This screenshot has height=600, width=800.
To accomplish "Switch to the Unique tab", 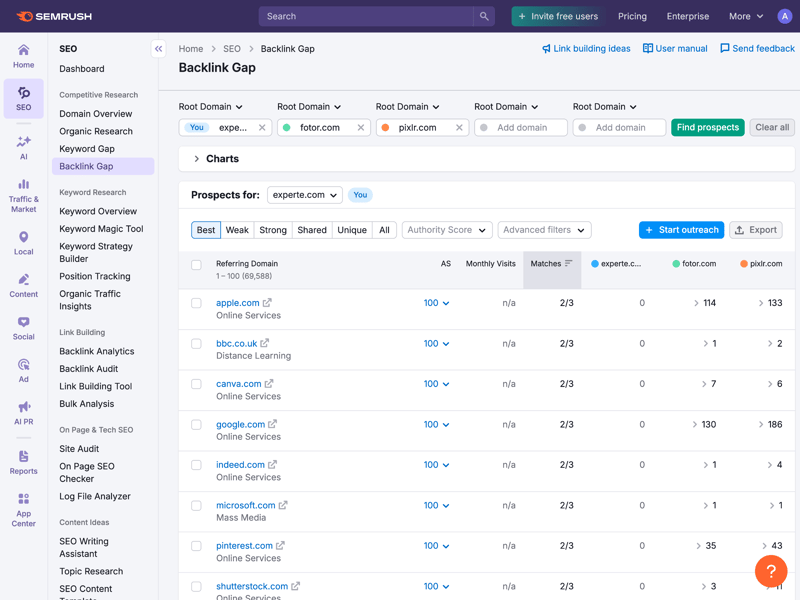I will 352,230.
